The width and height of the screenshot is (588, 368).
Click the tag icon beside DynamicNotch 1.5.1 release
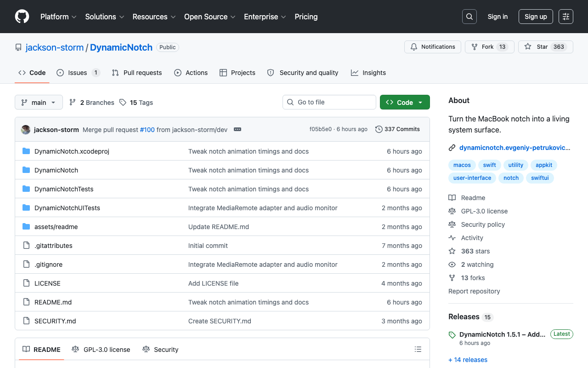click(x=452, y=335)
